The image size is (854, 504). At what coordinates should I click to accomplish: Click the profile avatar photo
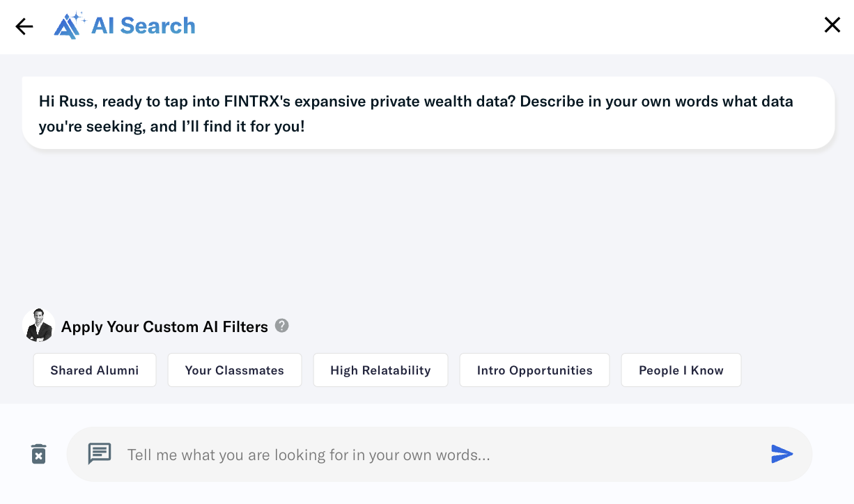pos(39,326)
